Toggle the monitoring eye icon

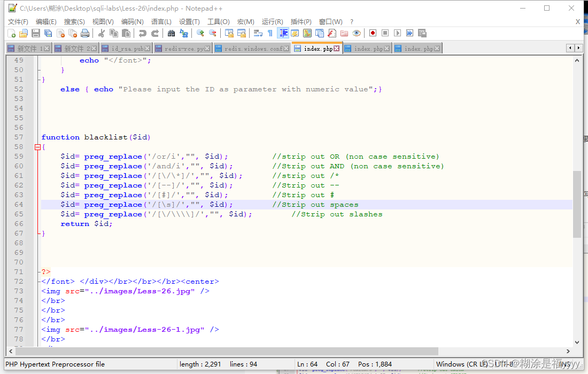tap(357, 33)
